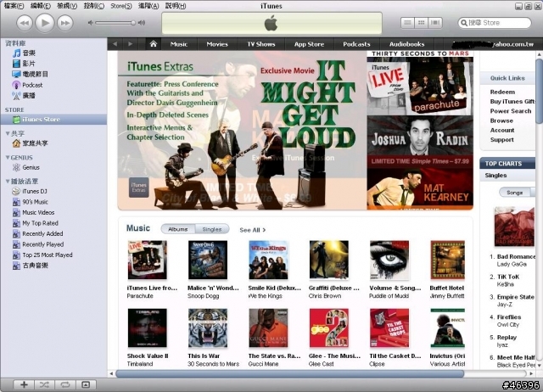Click the add playlist plus button

(x=24, y=384)
